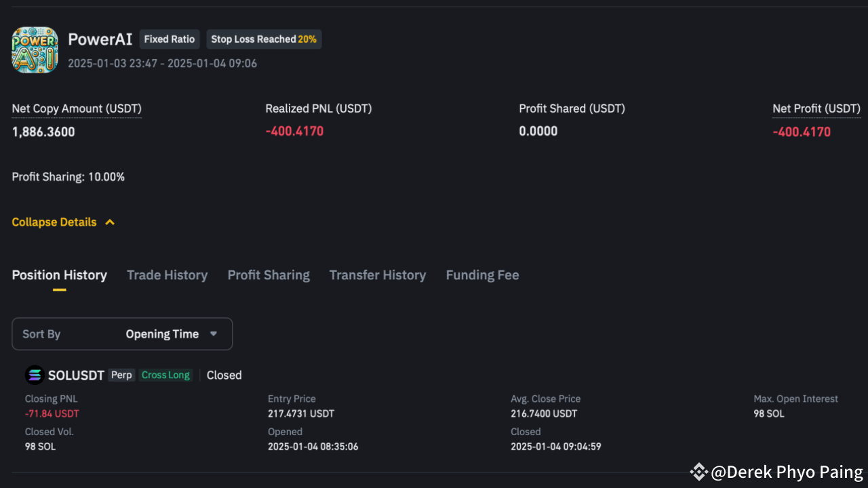The image size is (868, 488).
Task: Click the Binance diamond logo in the watermark
Action: [x=698, y=472]
